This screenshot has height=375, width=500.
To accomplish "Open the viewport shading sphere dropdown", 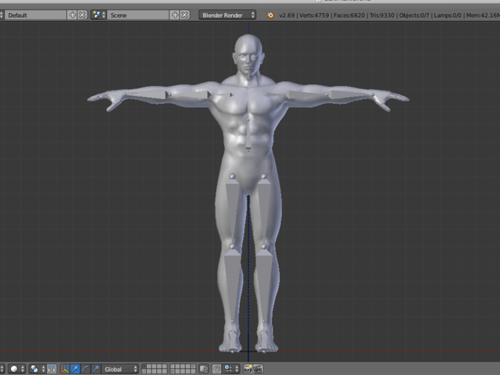I will (16, 369).
